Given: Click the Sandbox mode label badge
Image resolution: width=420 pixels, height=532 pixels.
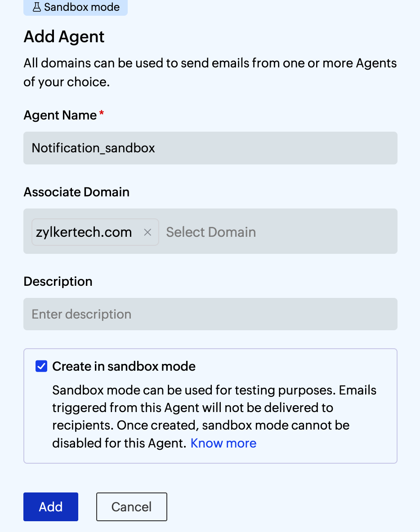Looking at the screenshot, I should click(x=75, y=7).
